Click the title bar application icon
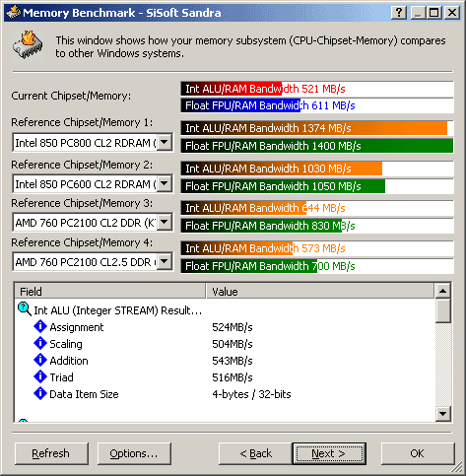Image resolution: width=466 pixels, height=476 pixels. [14, 13]
